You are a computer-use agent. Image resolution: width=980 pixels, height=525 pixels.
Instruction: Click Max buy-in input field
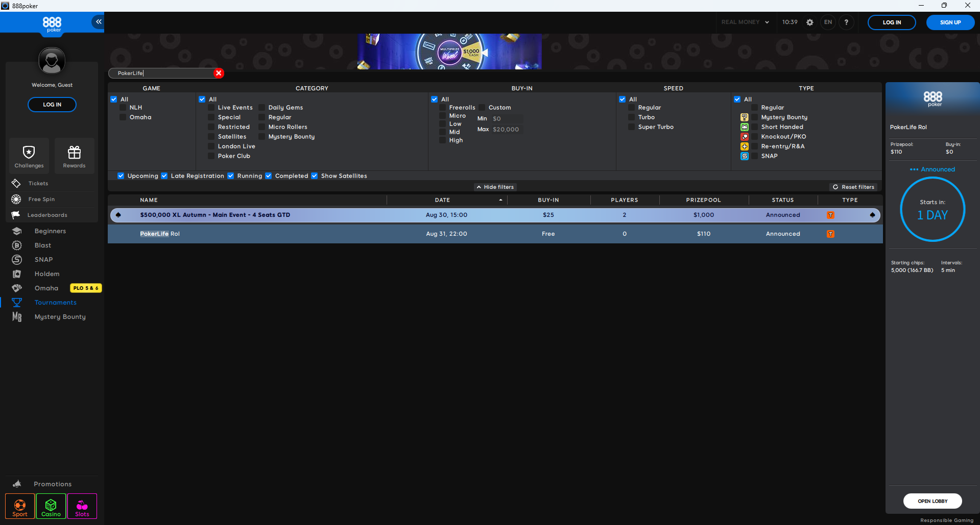[x=507, y=130]
